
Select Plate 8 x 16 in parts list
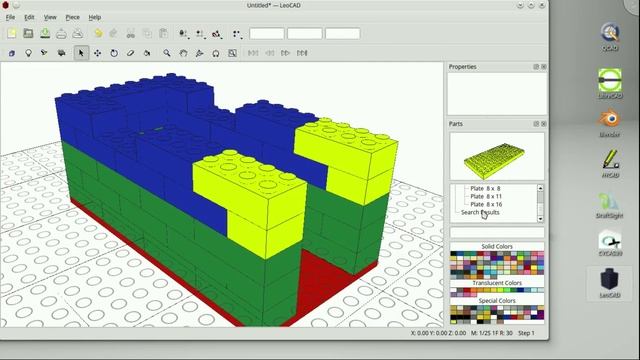(x=486, y=204)
